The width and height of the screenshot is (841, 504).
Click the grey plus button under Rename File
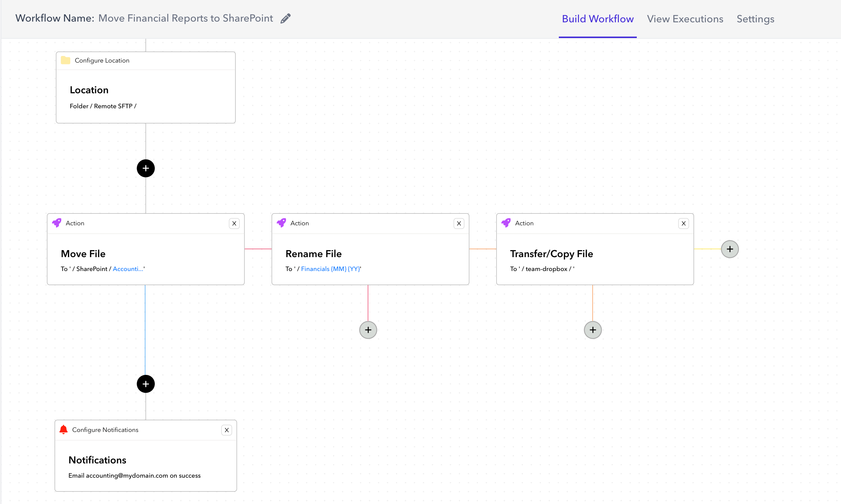coord(368,330)
